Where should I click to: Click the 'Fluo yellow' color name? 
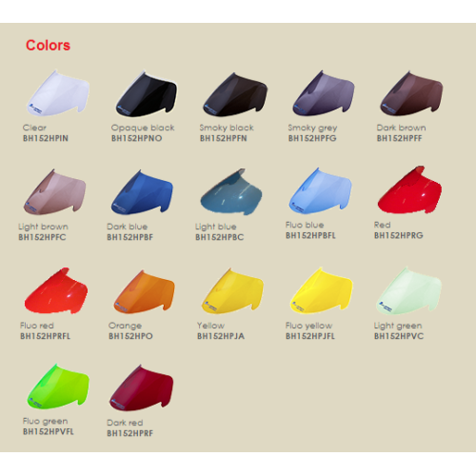[308, 326]
